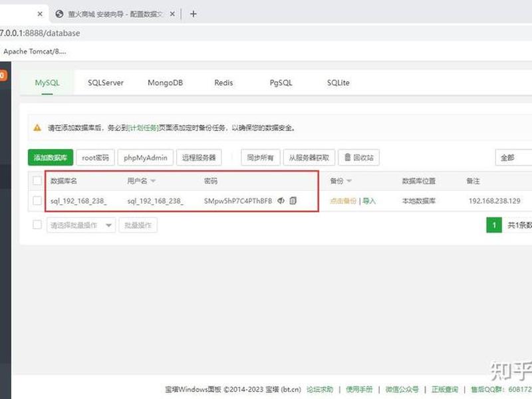Viewport: 532px width, 399px height.
Task: Go to page 1 in pagination
Action: (494, 225)
